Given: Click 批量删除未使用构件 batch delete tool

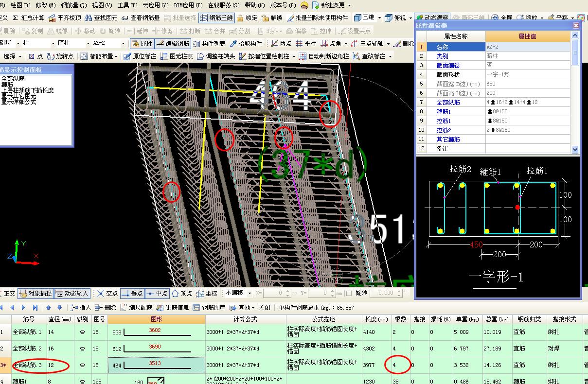Looking at the screenshot, I should (x=318, y=17).
